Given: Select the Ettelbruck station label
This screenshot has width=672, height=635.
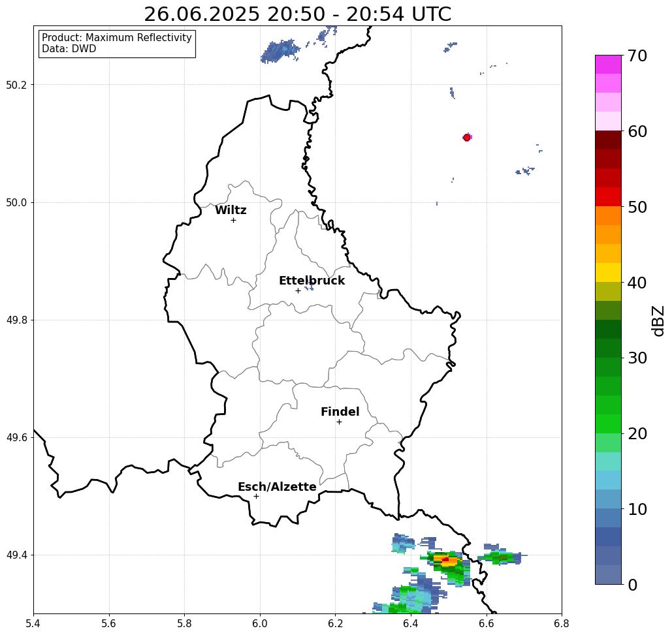Looking at the screenshot, I should pyautogui.click(x=312, y=281).
